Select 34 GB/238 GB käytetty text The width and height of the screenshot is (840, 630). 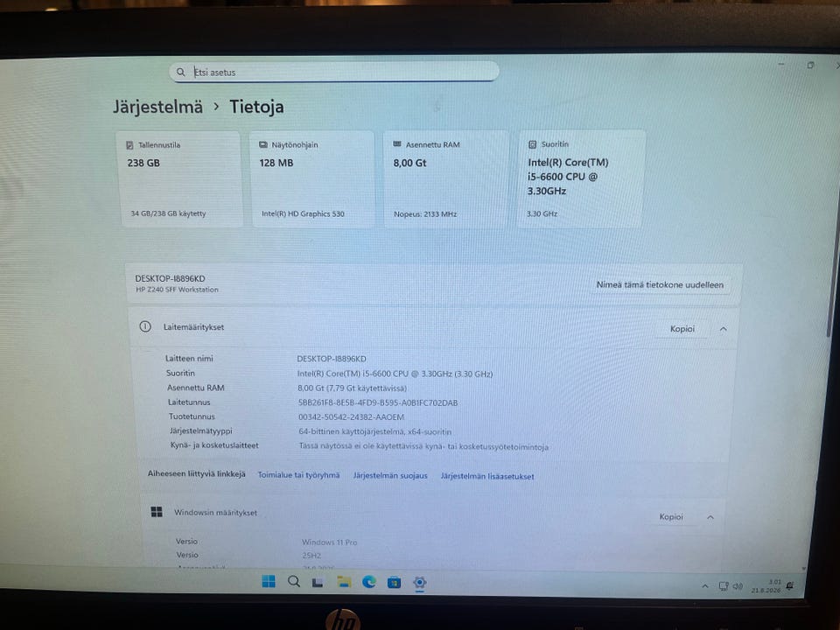pyautogui.click(x=168, y=213)
